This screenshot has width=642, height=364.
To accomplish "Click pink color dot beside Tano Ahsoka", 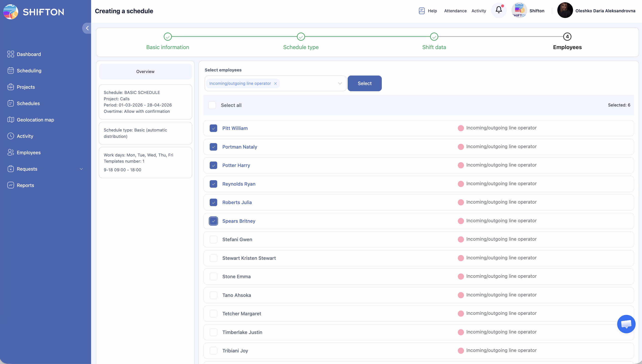I will [x=461, y=295].
